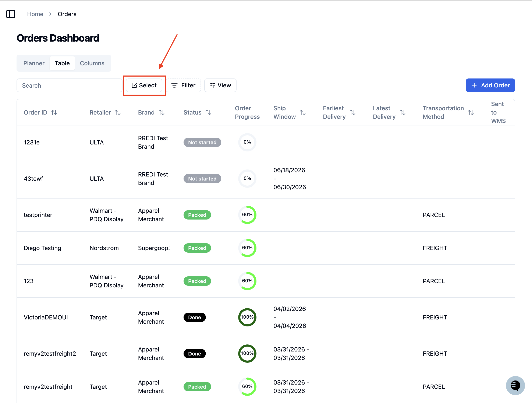532x403 pixels.
Task: Sort by Order ID arrows icon
Action: tap(54, 112)
